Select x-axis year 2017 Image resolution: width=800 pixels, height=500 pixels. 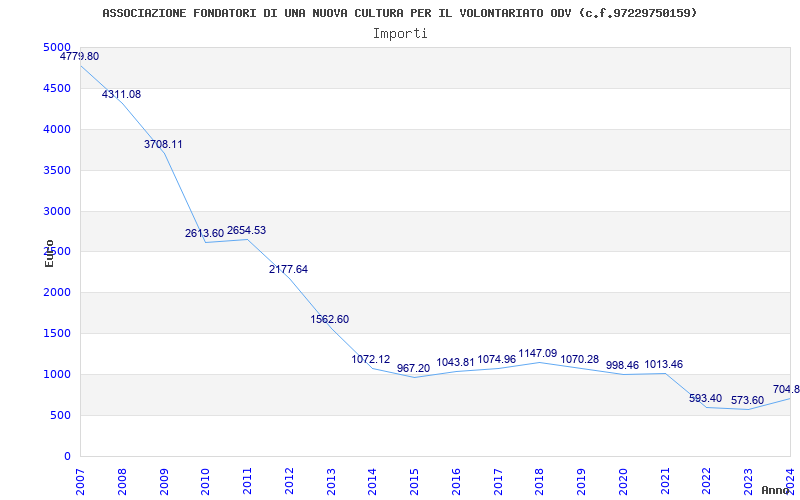tap(498, 482)
